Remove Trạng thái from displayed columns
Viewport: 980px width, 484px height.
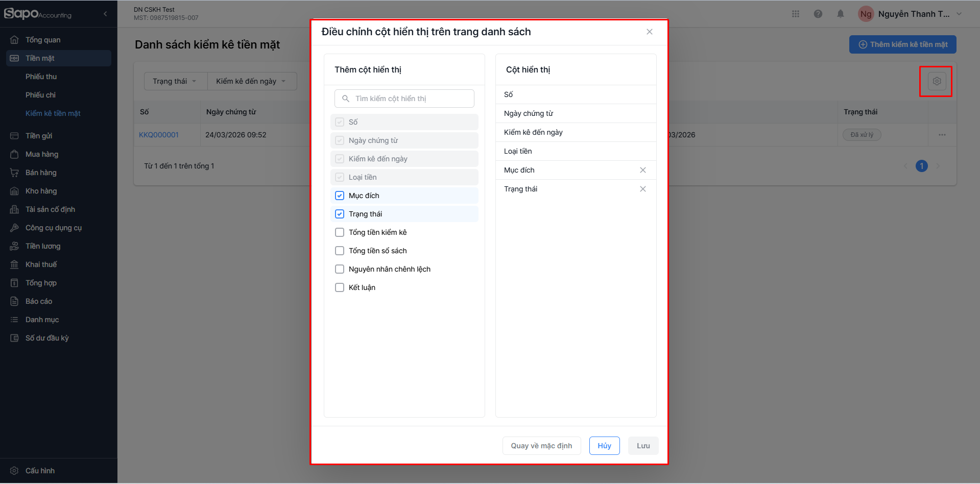pos(643,189)
